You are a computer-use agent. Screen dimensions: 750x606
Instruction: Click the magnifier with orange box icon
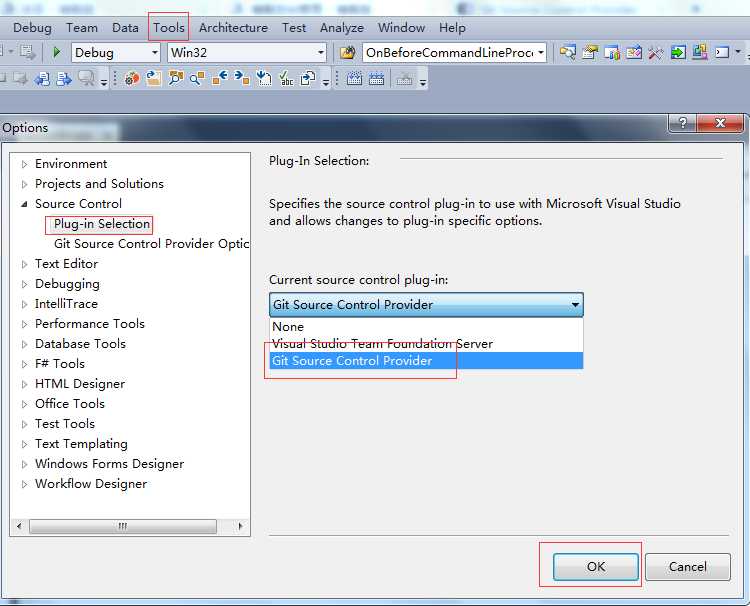[197, 78]
